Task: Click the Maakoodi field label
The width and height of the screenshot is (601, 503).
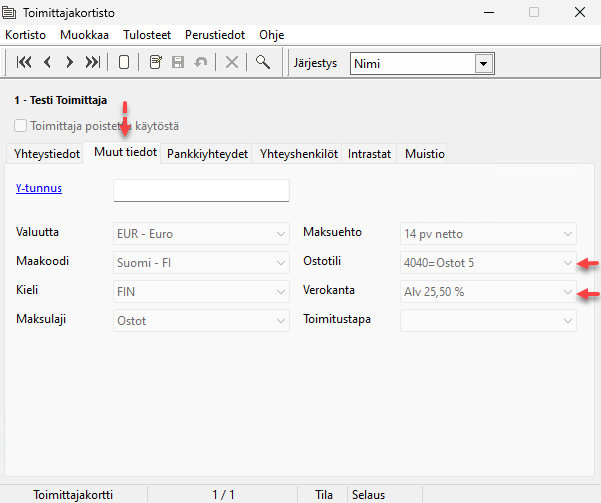Action: click(43, 261)
